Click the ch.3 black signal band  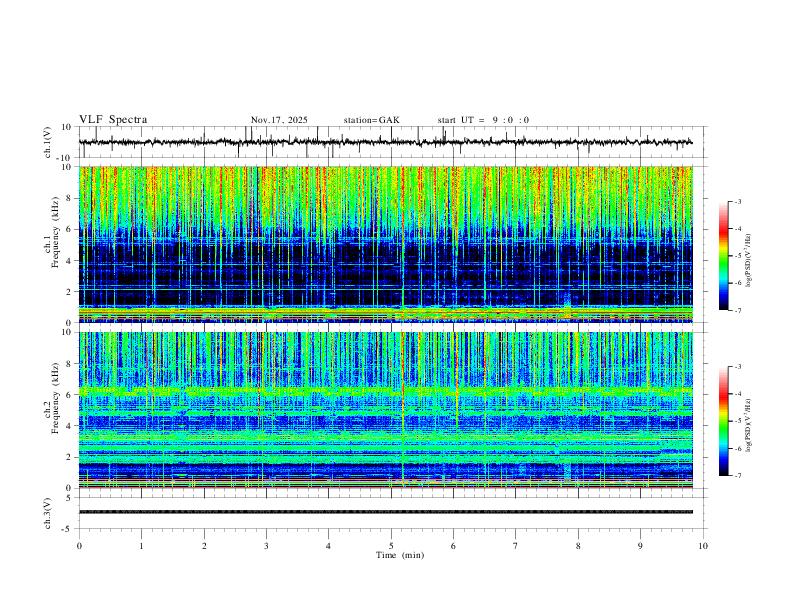point(385,512)
